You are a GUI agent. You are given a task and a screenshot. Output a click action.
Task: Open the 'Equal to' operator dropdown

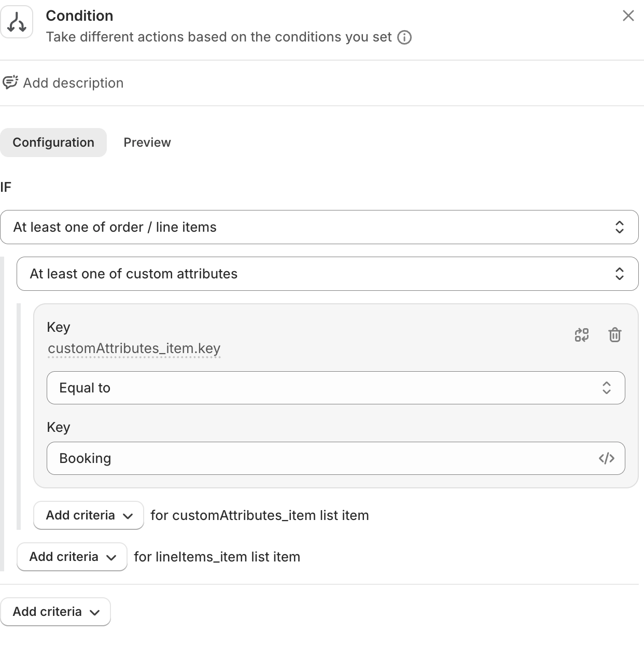click(x=335, y=388)
